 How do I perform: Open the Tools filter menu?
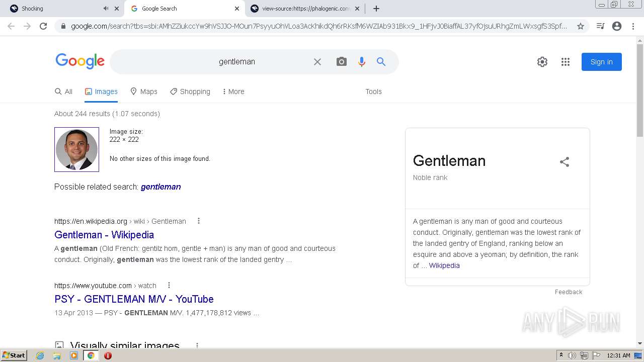[373, 92]
